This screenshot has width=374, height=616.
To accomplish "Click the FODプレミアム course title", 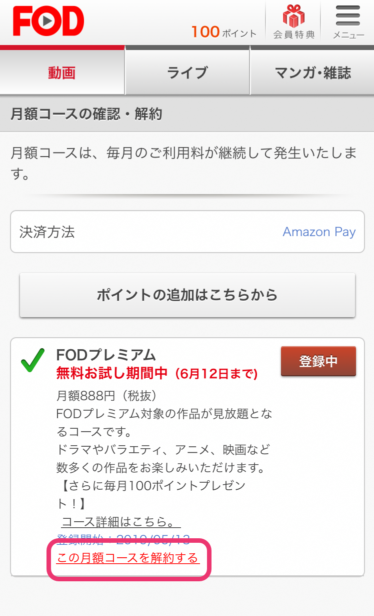I will point(106,355).
